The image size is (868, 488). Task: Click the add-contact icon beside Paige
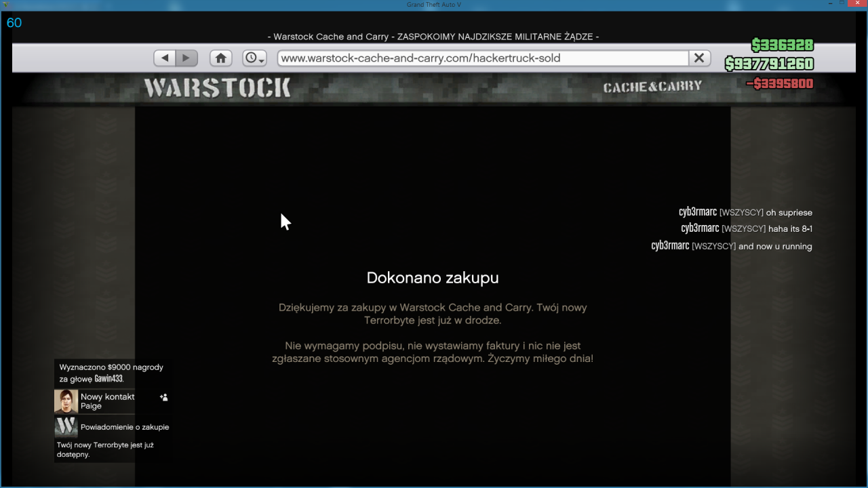pos(163,397)
